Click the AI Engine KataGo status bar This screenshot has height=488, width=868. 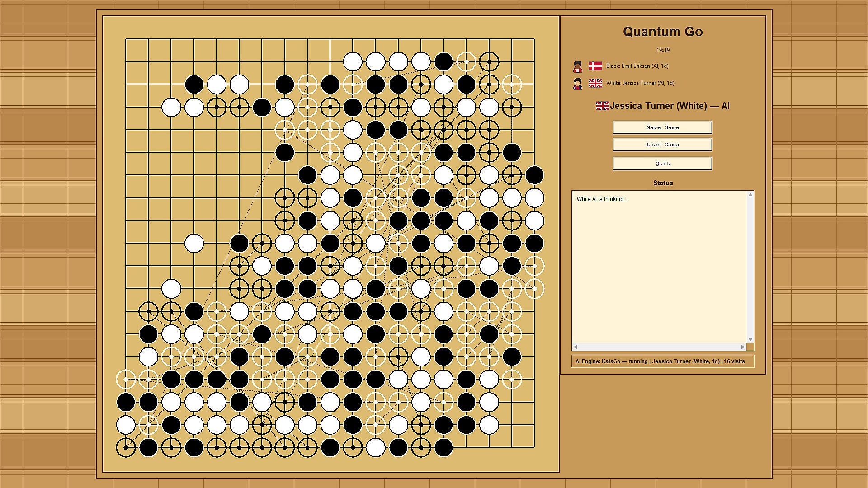pos(663,361)
